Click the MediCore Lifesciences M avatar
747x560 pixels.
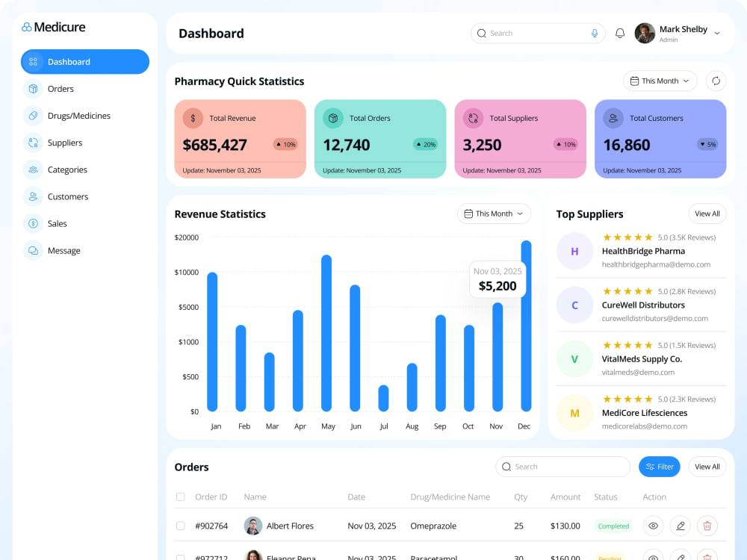pos(574,413)
